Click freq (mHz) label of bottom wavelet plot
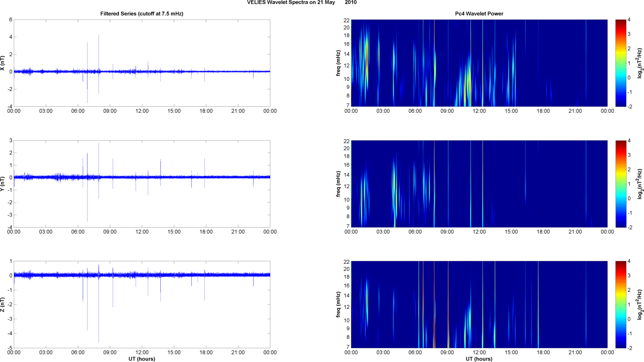This screenshot has width=644, height=362. (338, 305)
